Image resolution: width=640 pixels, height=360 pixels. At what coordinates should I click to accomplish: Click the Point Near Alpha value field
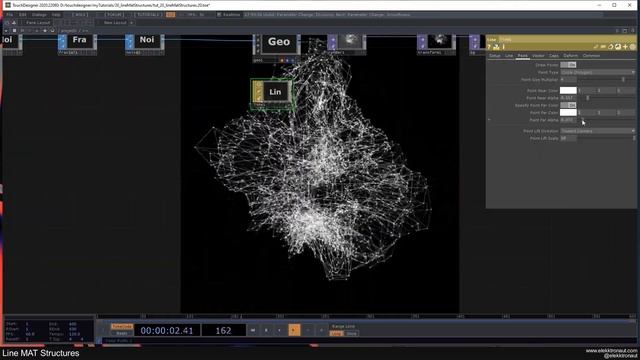tap(568, 98)
